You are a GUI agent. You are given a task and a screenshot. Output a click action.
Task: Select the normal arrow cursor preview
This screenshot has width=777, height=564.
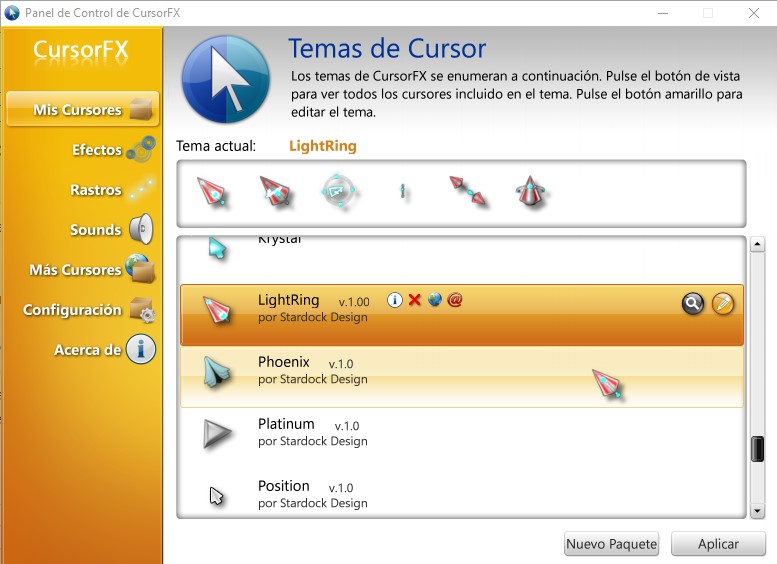click(x=211, y=192)
